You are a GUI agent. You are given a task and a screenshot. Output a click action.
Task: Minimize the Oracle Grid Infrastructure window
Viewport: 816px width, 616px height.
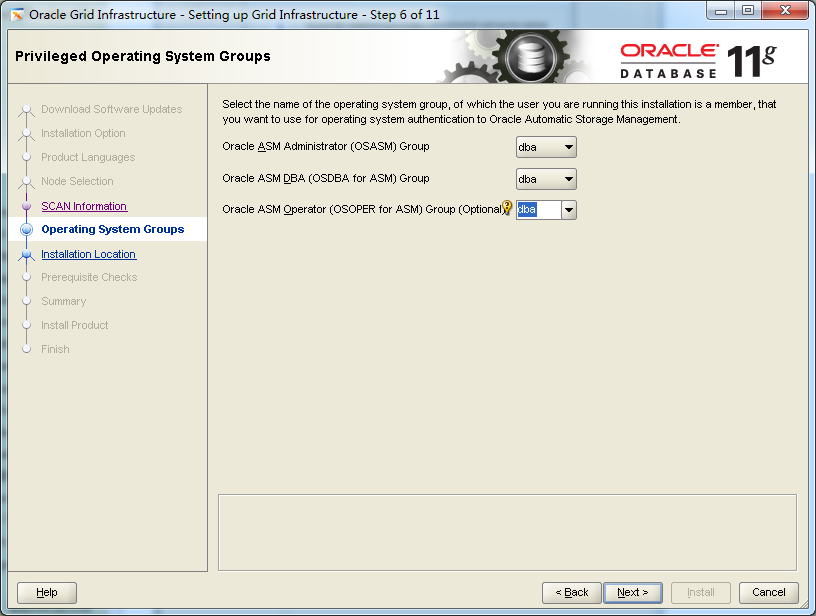tap(721, 11)
